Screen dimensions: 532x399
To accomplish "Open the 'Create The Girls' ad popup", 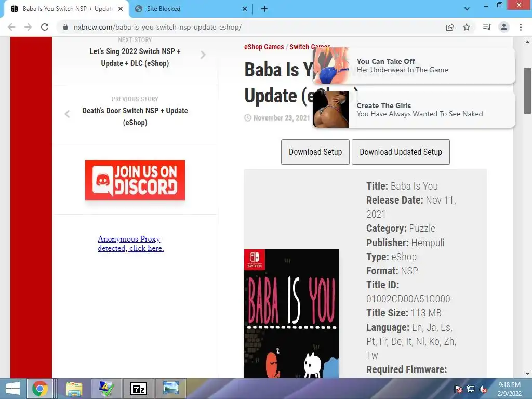I will pos(414,110).
